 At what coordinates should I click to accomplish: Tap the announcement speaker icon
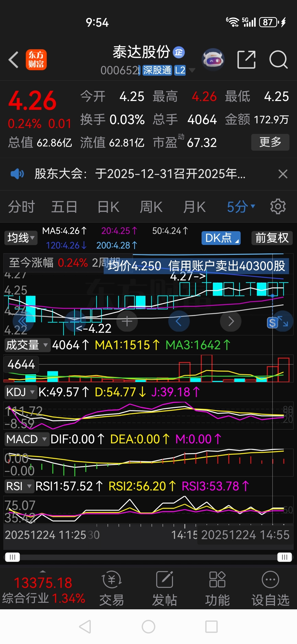coord(17,174)
